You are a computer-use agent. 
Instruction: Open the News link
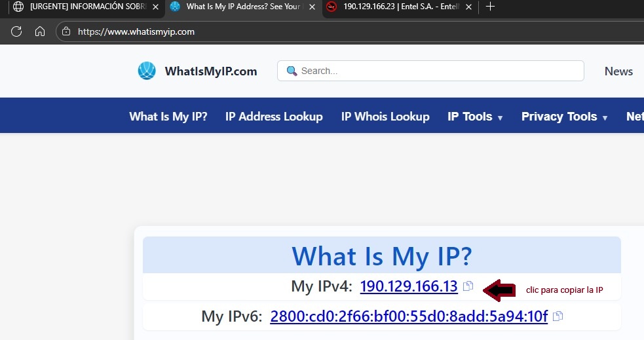click(x=618, y=71)
